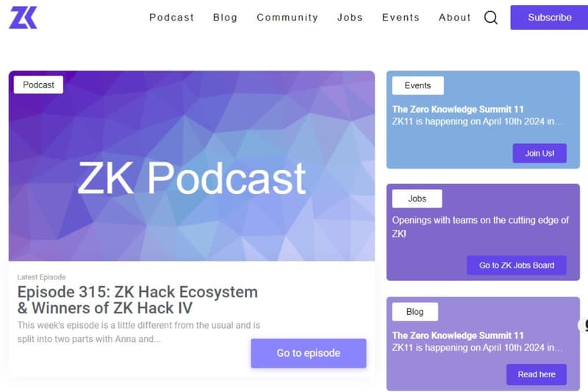588x392 pixels.
Task: Open the About navigation item
Action: pyautogui.click(x=454, y=17)
